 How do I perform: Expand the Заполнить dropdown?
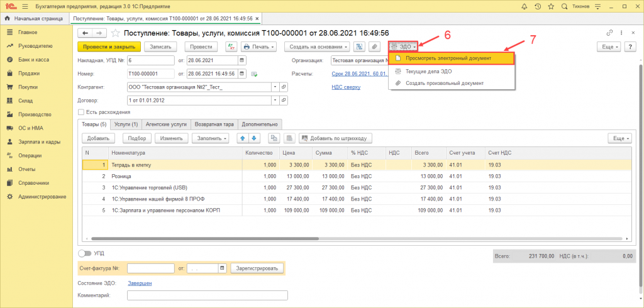click(211, 138)
